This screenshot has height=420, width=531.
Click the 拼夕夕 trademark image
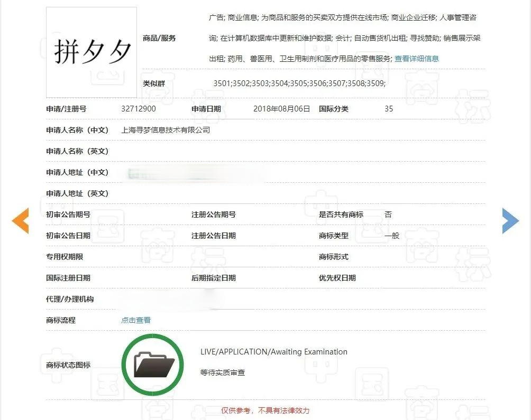point(91,52)
